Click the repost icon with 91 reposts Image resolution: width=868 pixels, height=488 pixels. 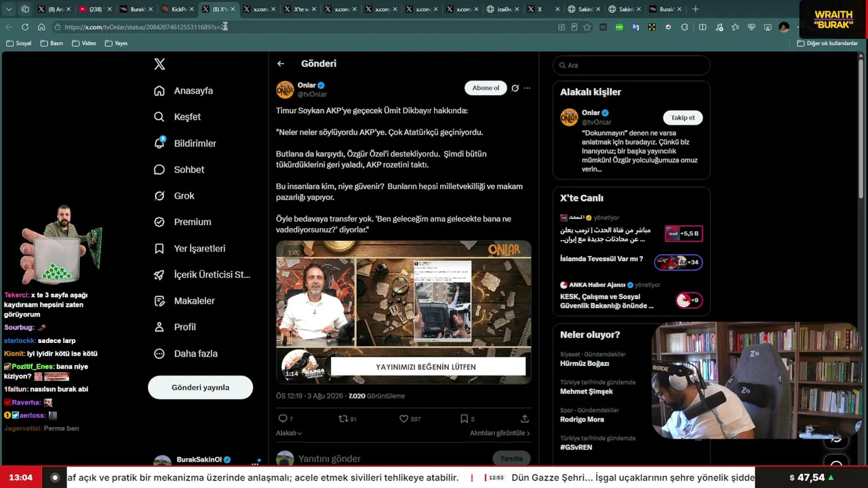(x=347, y=419)
